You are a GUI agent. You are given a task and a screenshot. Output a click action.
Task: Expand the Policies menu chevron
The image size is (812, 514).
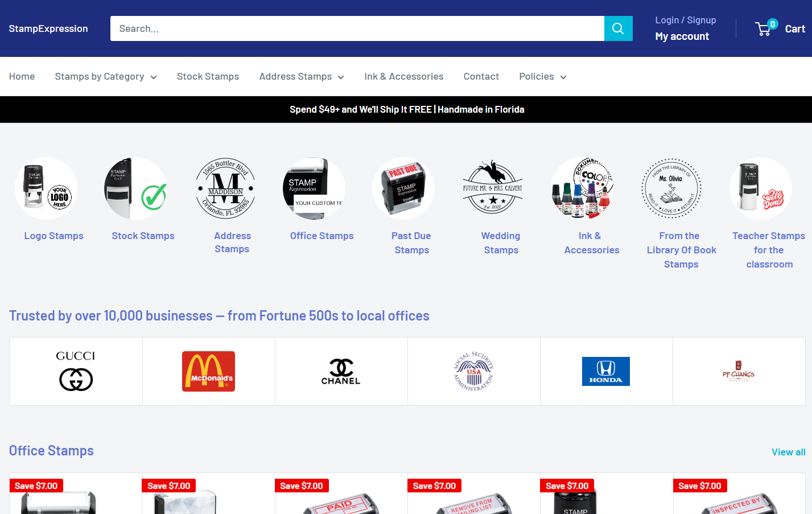563,77
